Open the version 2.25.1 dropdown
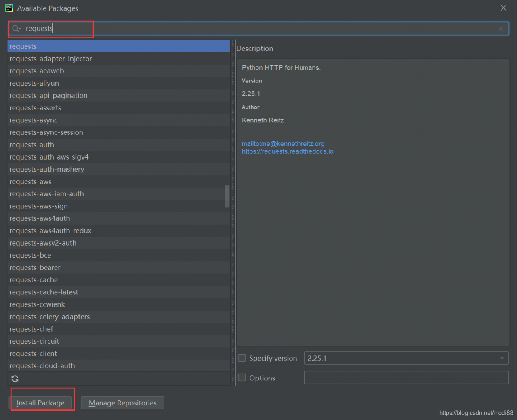The image size is (517, 420). [406, 358]
